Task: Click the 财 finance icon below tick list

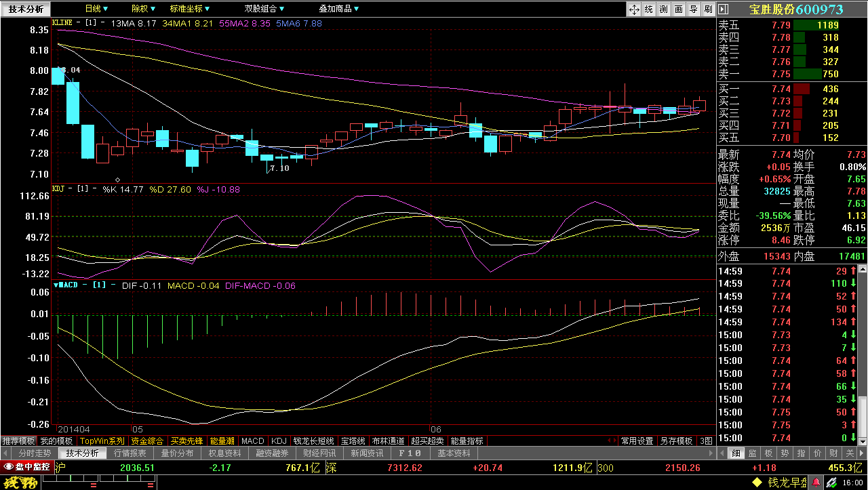Action: click(x=832, y=453)
